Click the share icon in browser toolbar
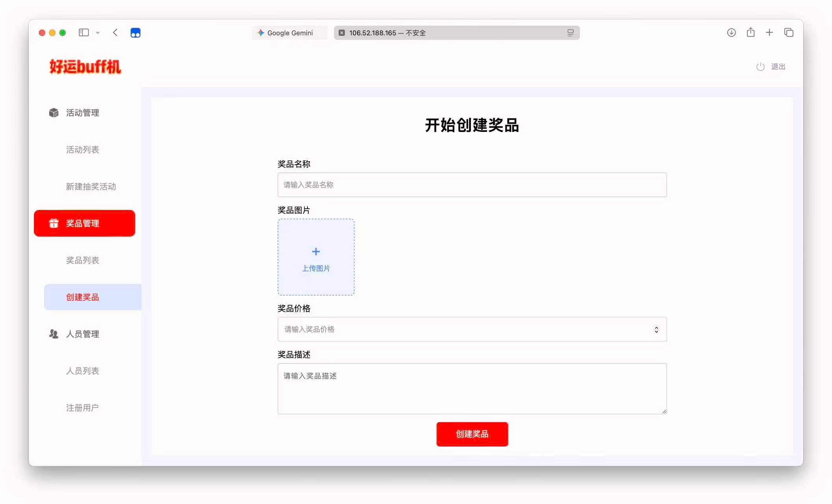This screenshot has width=832, height=504. [x=750, y=33]
